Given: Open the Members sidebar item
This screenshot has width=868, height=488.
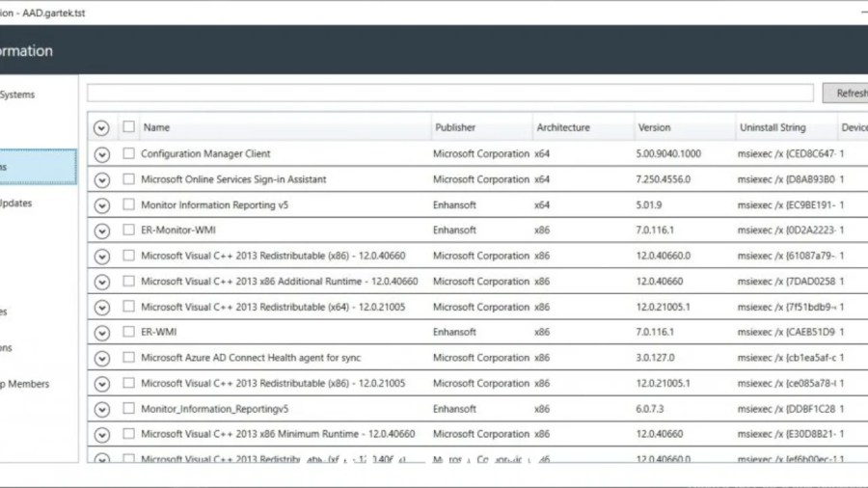Looking at the screenshot, I should [25, 384].
